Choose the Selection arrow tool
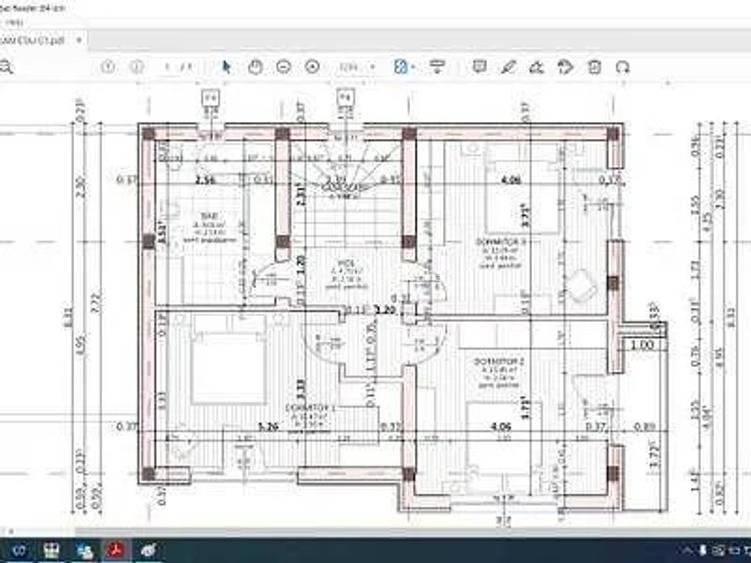 tap(226, 67)
